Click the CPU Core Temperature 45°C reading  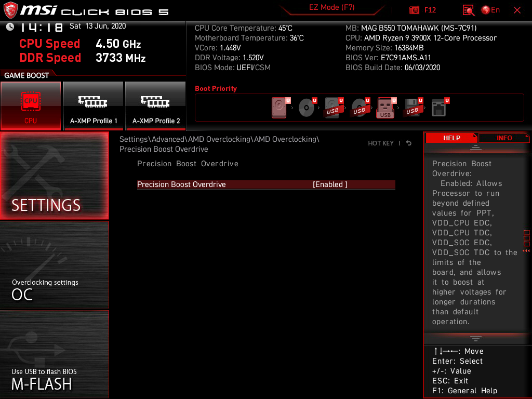tap(243, 28)
